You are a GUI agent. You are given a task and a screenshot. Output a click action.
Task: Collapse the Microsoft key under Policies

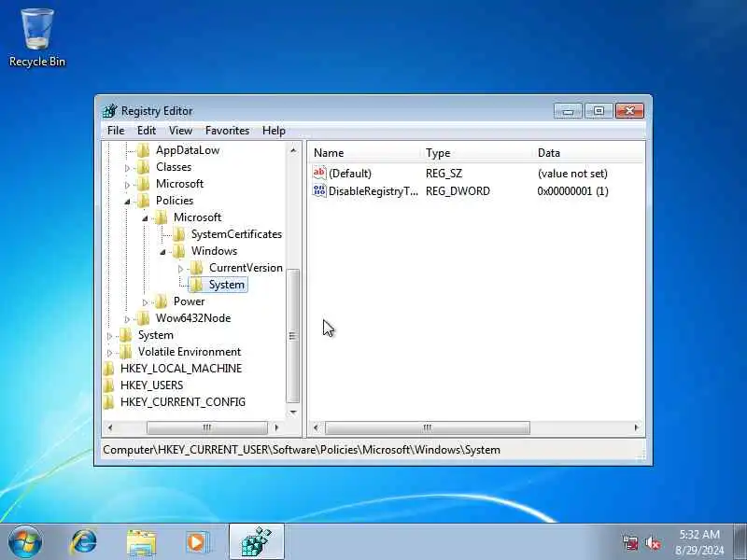(x=145, y=218)
